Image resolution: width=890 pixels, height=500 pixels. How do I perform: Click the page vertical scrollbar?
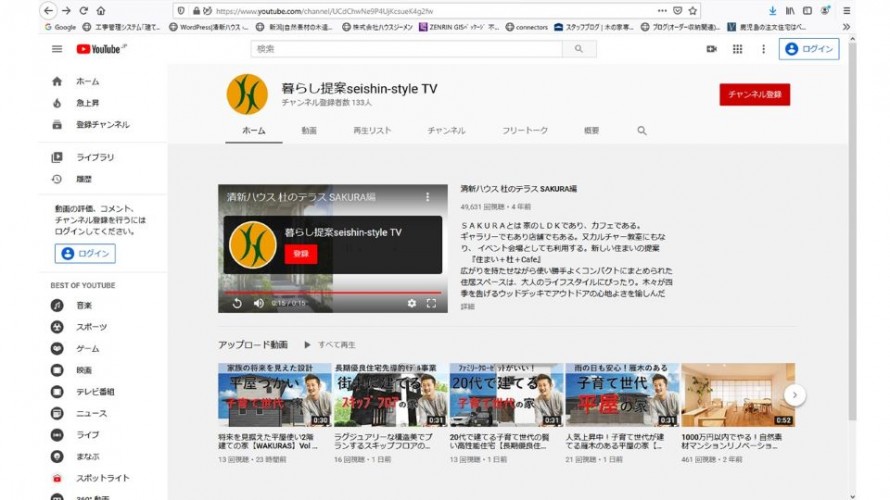[x=852, y=230]
